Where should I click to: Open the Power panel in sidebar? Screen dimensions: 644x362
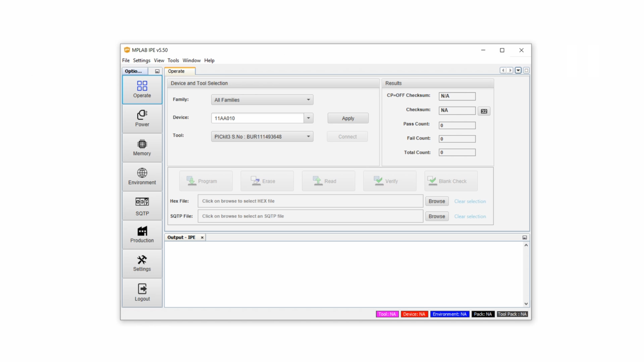click(142, 118)
